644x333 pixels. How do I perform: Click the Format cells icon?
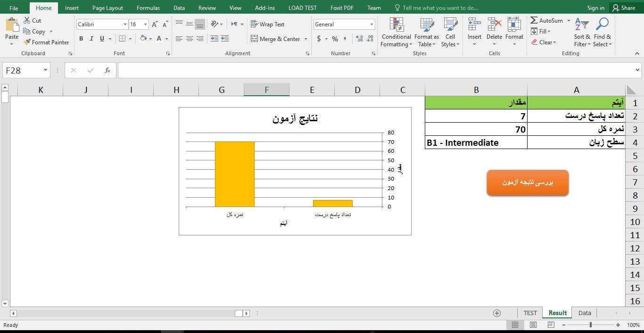(514, 25)
